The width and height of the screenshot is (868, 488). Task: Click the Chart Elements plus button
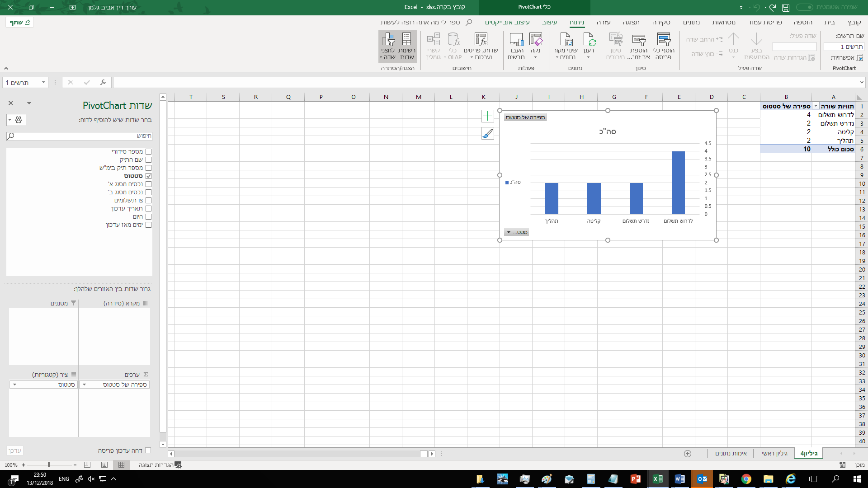coord(487,117)
